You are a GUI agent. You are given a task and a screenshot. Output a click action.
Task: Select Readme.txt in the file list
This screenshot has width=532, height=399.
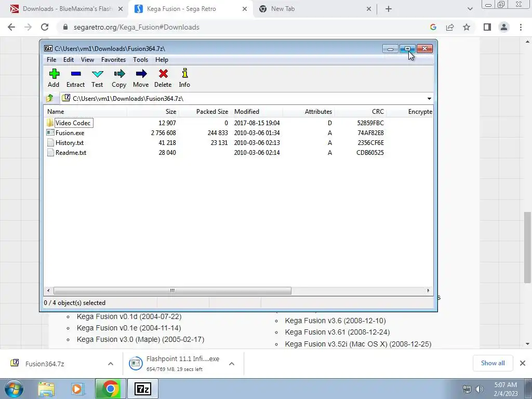point(71,152)
